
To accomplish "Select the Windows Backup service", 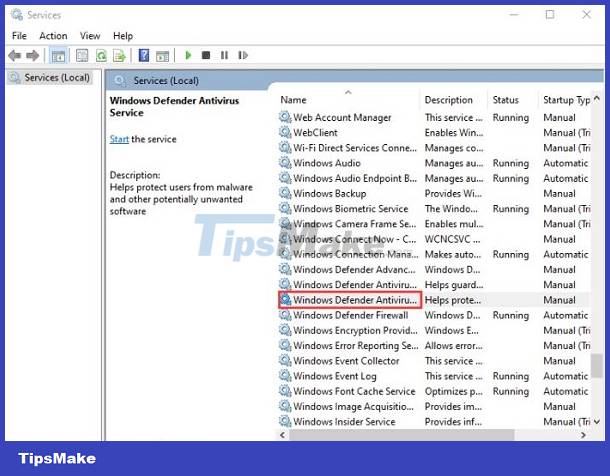I will point(434,193).
